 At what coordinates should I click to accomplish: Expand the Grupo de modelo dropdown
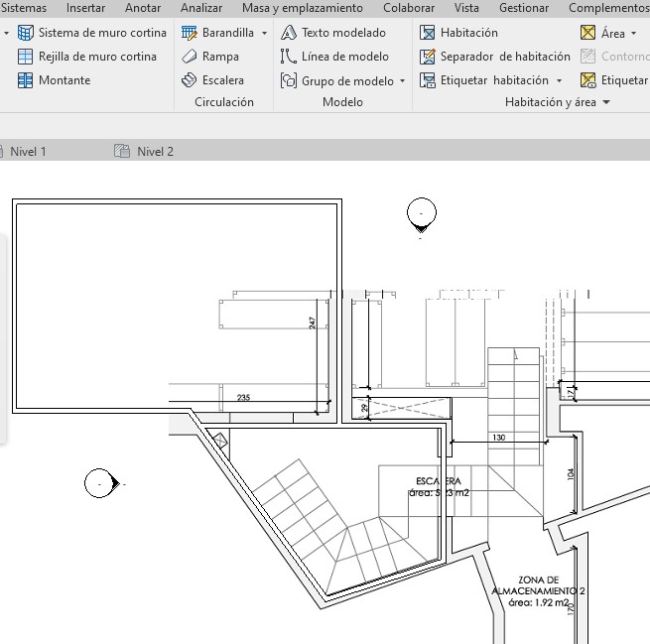(402, 81)
